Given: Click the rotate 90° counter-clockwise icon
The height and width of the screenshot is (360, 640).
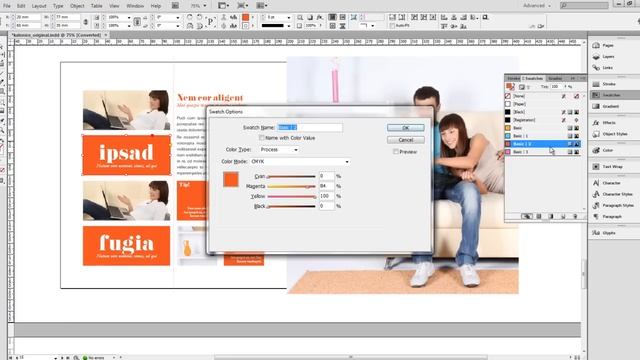Looking at the screenshot, I should [x=199, y=17].
